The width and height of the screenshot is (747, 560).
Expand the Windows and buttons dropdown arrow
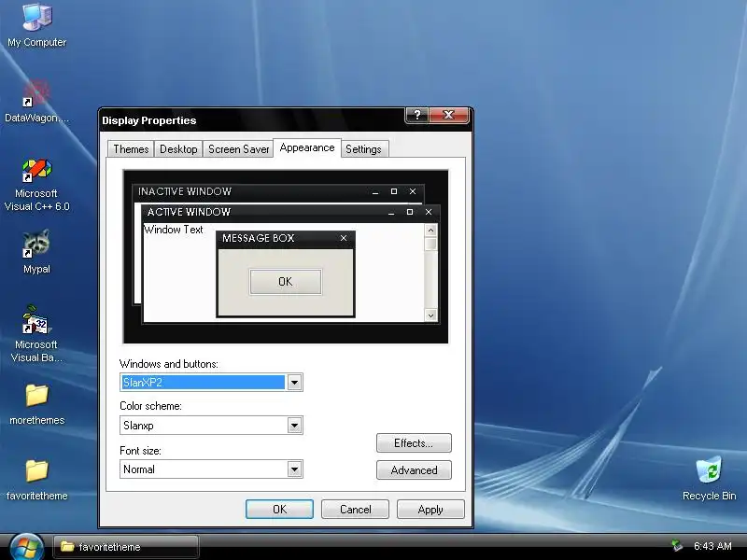(x=294, y=383)
